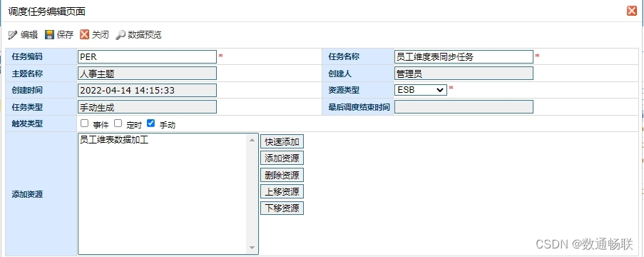Screen dimensions: 644x257
Task: Open Data Preview magnifier icon
Action: pyautogui.click(x=121, y=35)
